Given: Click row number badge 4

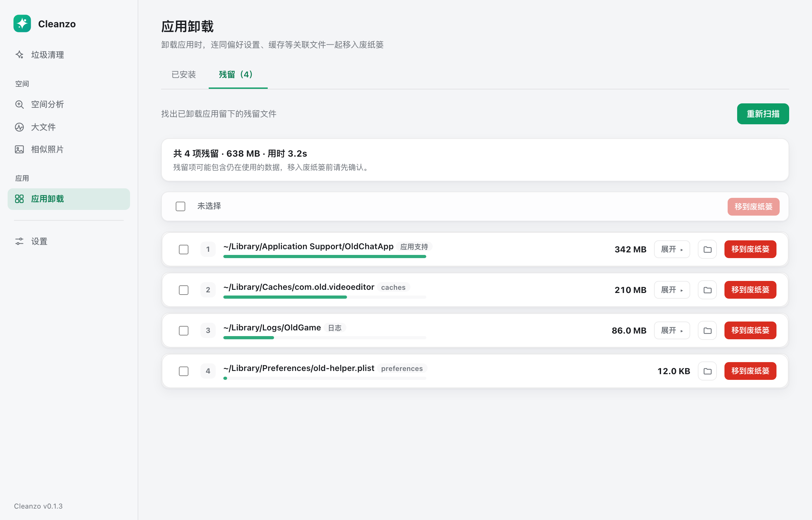Looking at the screenshot, I should [208, 371].
